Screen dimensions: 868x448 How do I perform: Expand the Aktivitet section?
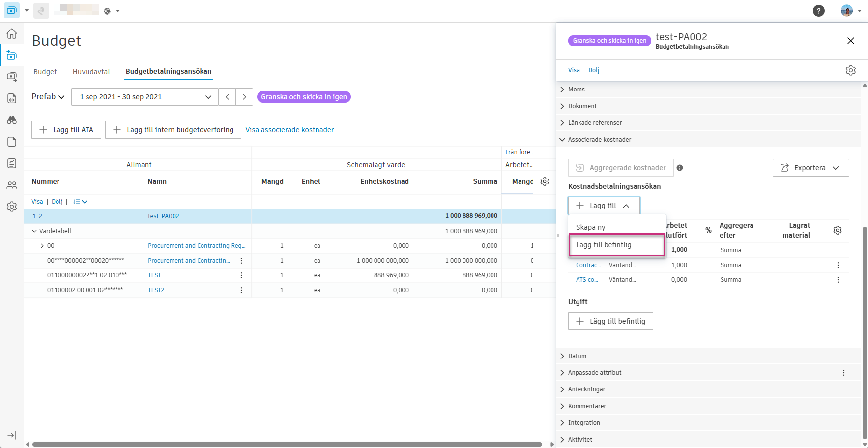710,440
